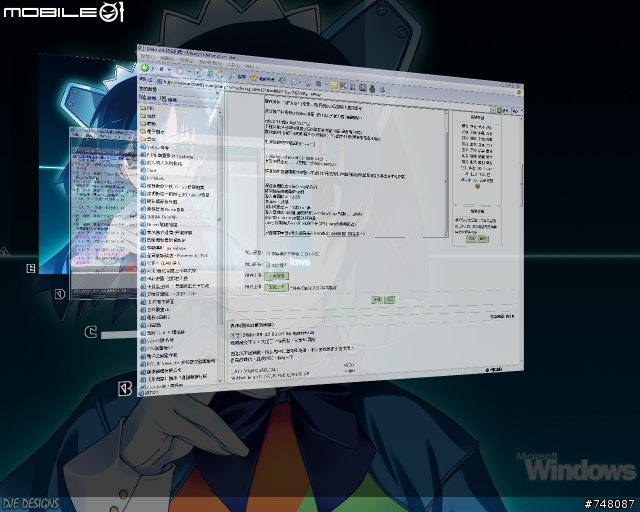This screenshot has width=640, height=512.
Task: Open the 編輯(E) Edit menu
Action: (166, 59)
